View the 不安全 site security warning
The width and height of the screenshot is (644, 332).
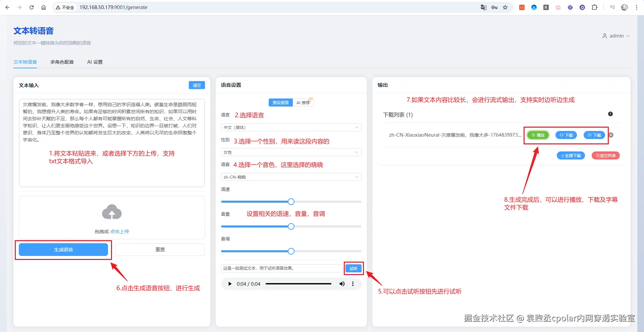[x=65, y=7]
